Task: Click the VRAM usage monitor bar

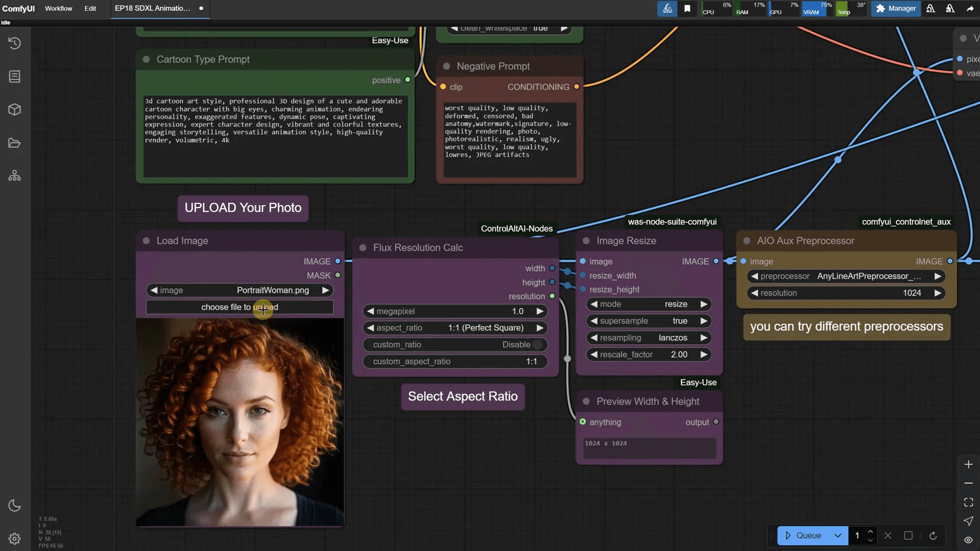Action: (817, 9)
